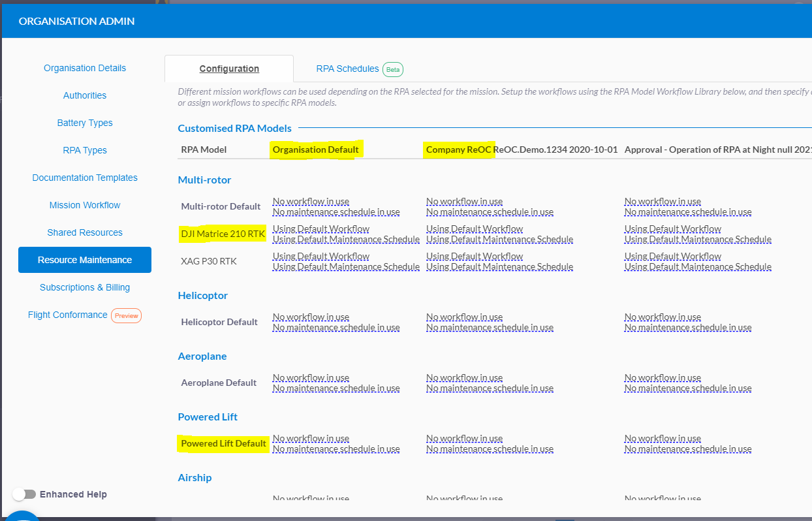Open DJI Matrice 210 RTK maintenance schedule under Organisation Default

346,239
